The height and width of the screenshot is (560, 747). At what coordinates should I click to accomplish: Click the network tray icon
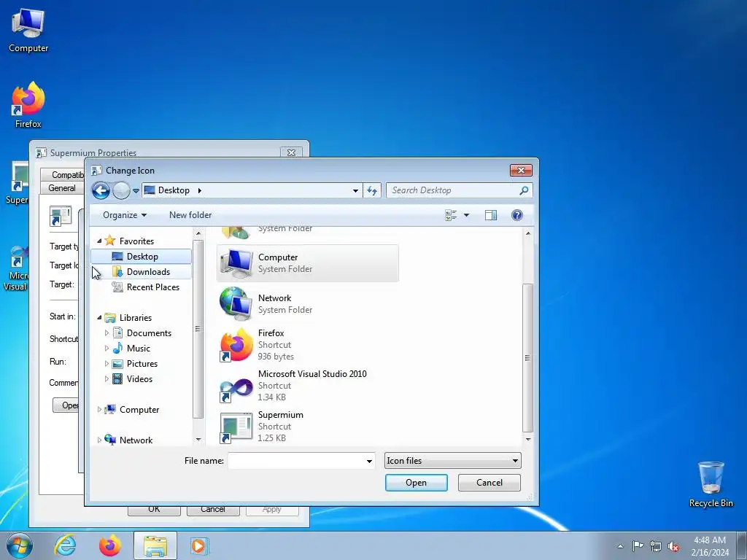656,546
